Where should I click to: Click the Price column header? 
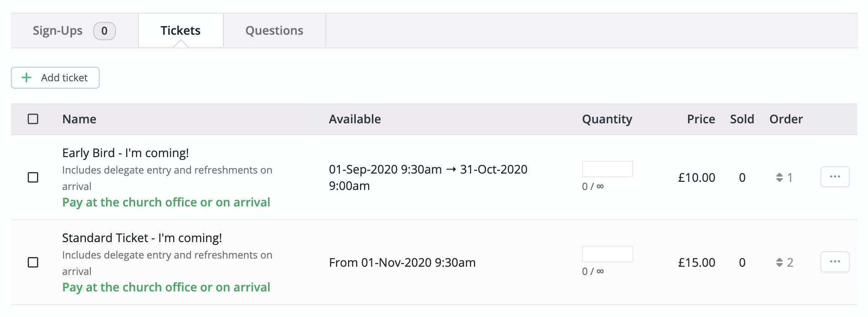point(701,119)
